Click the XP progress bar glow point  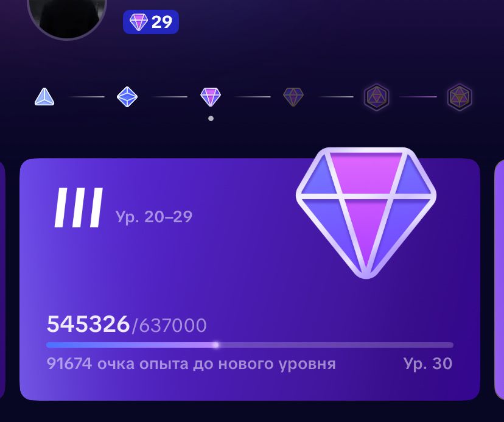(x=216, y=345)
